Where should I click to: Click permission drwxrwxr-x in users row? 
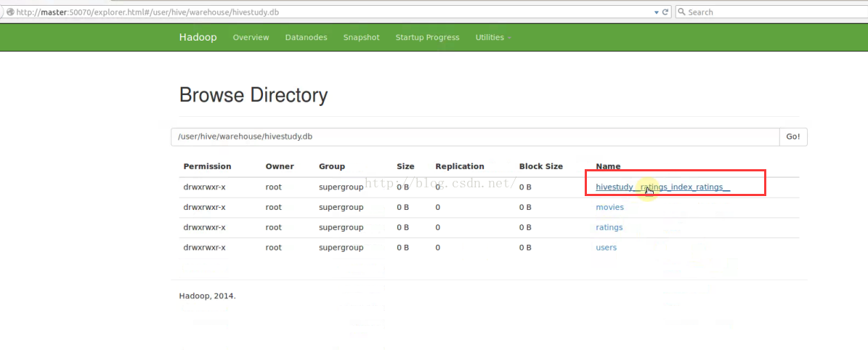pos(204,247)
